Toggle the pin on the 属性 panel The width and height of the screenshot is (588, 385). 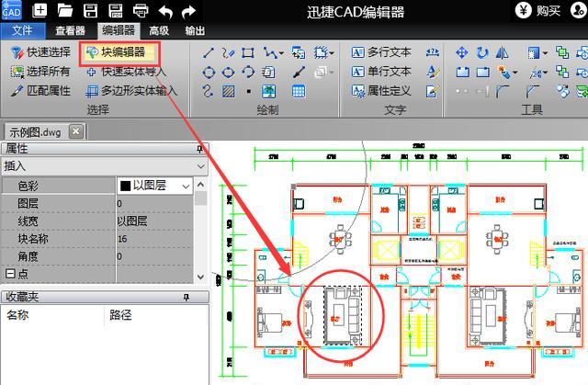tap(200, 149)
